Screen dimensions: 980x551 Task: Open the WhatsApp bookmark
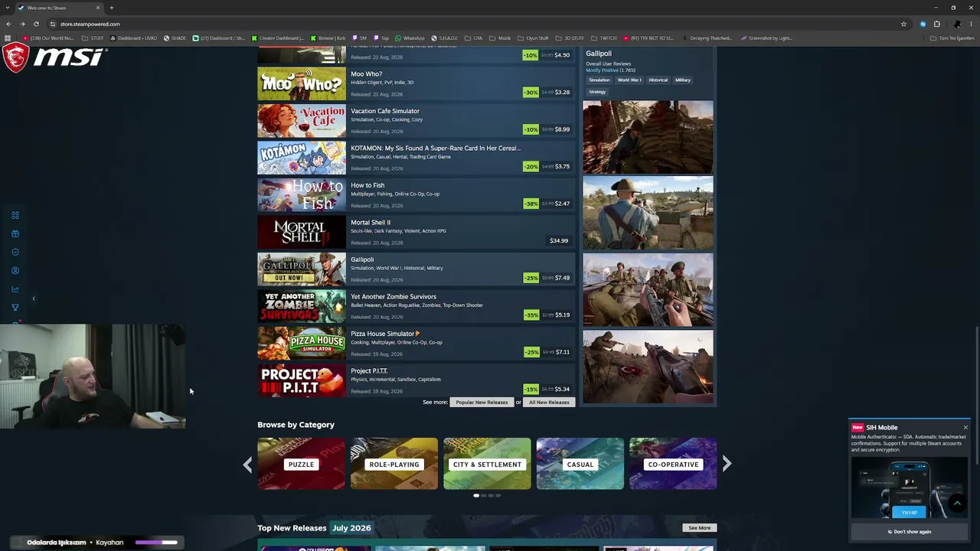(x=410, y=37)
